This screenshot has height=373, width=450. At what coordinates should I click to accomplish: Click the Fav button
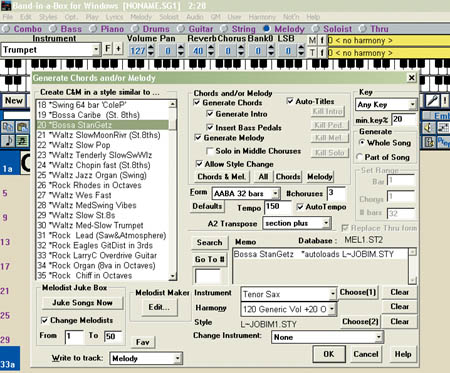[142, 342]
